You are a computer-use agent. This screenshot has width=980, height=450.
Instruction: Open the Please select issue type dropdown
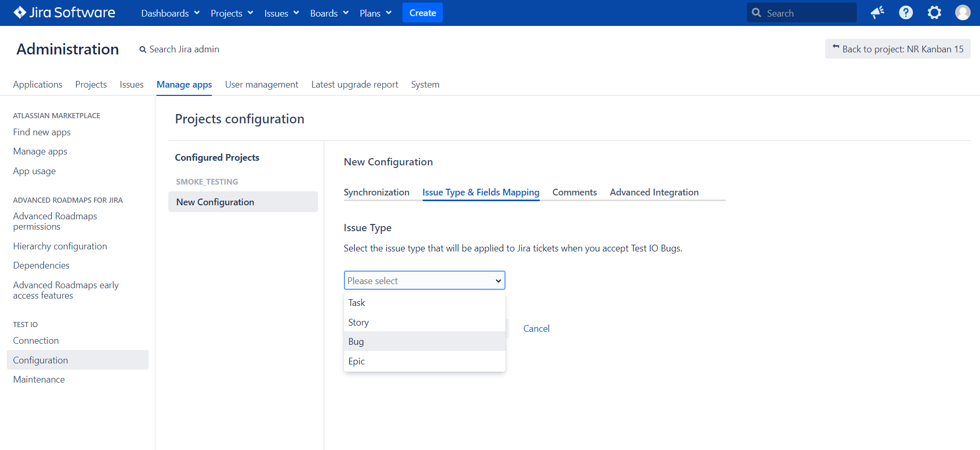click(425, 280)
